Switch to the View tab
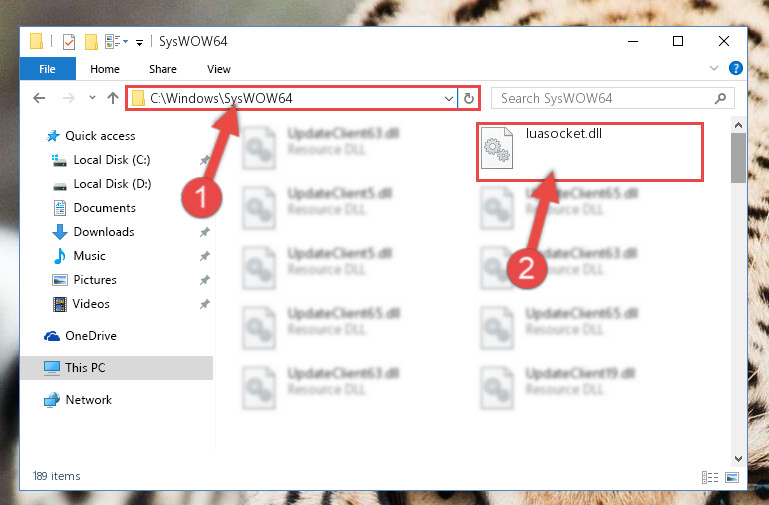The image size is (769, 505). pyautogui.click(x=219, y=69)
